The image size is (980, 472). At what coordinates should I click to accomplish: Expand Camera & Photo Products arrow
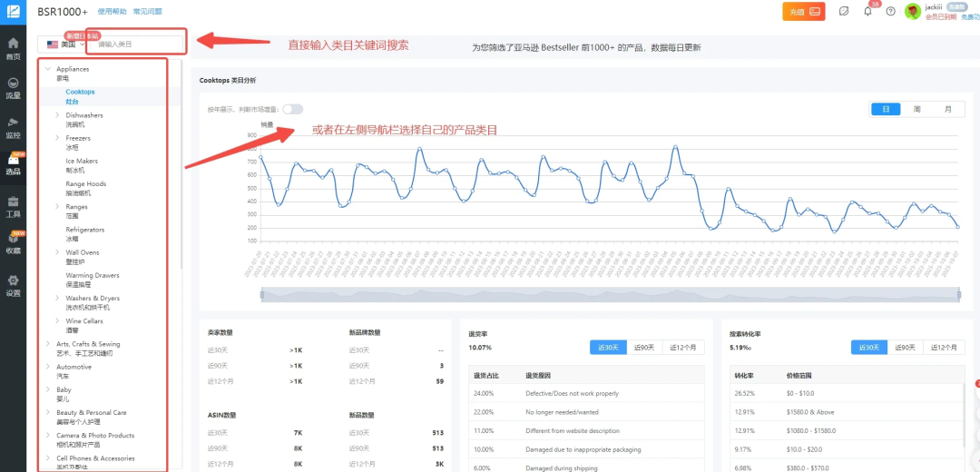click(x=48, y=435)
